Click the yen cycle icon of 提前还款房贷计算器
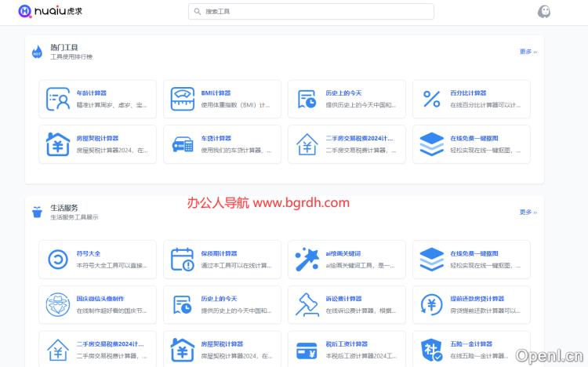This screenshot has width=588, height=367. click(432, 305)
